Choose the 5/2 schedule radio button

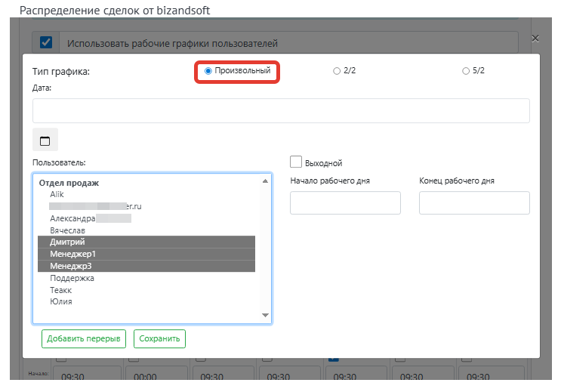pos(465,71)
